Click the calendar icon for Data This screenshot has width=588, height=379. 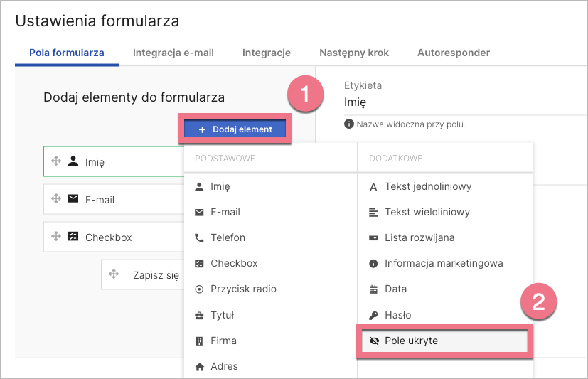373,289
